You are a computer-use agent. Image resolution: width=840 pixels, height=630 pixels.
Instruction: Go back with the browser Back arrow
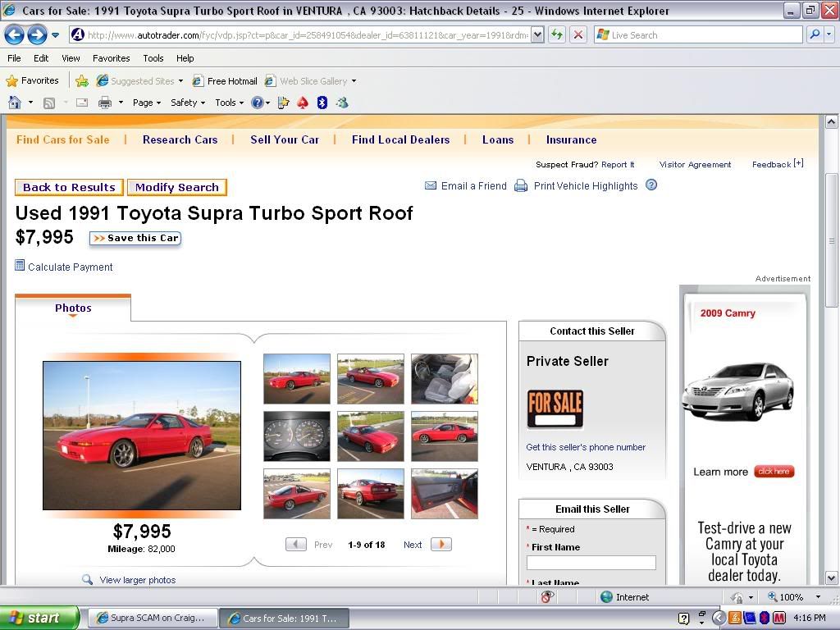tap(15, 35)
